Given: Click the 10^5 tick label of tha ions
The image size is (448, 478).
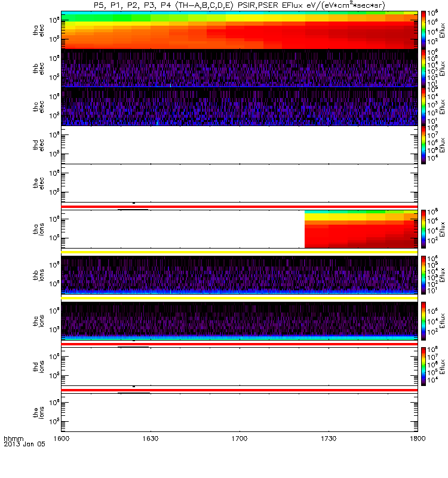Looking at the screenshot, I should tap(54, 238).
